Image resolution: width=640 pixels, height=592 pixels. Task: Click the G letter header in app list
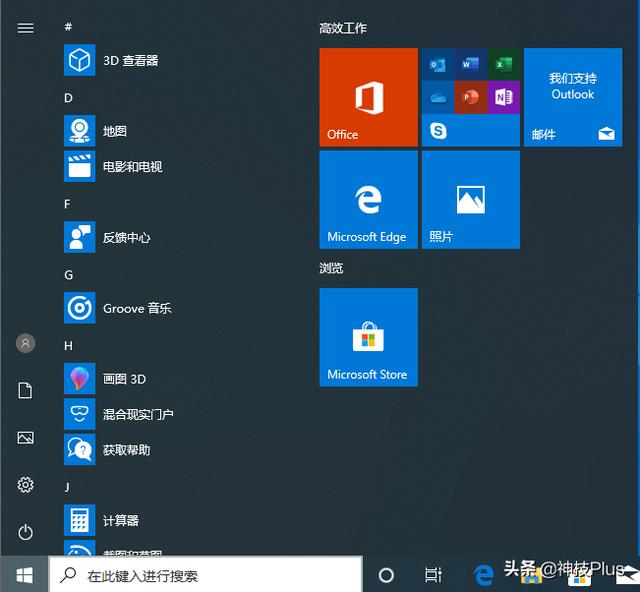tap(69, 275)
